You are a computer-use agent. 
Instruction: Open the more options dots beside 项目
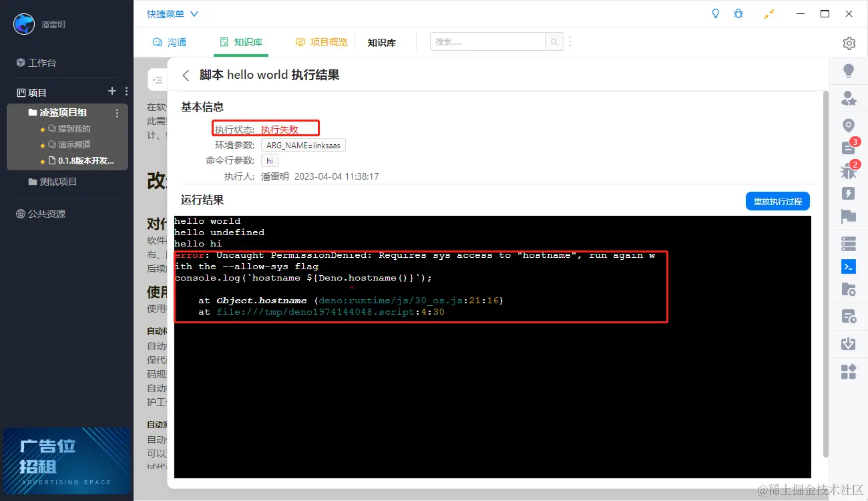point(126,92)
